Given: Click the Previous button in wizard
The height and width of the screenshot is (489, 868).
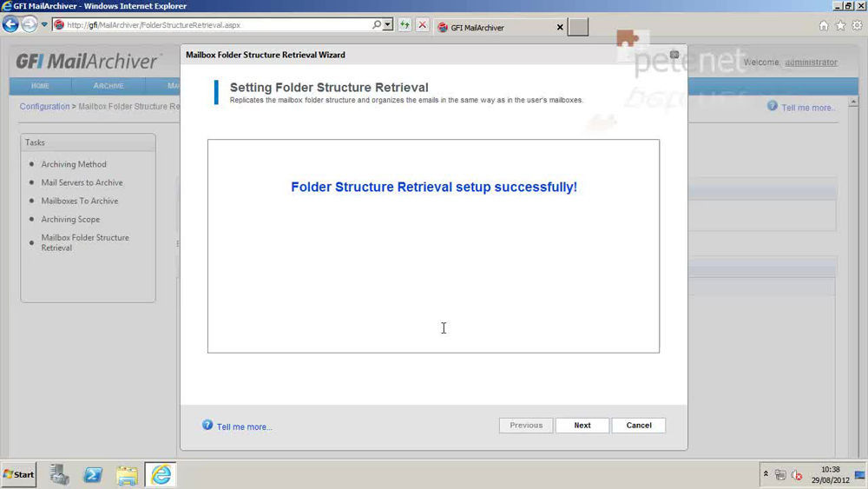Looking at the screenshot, I should coord(526,426).
